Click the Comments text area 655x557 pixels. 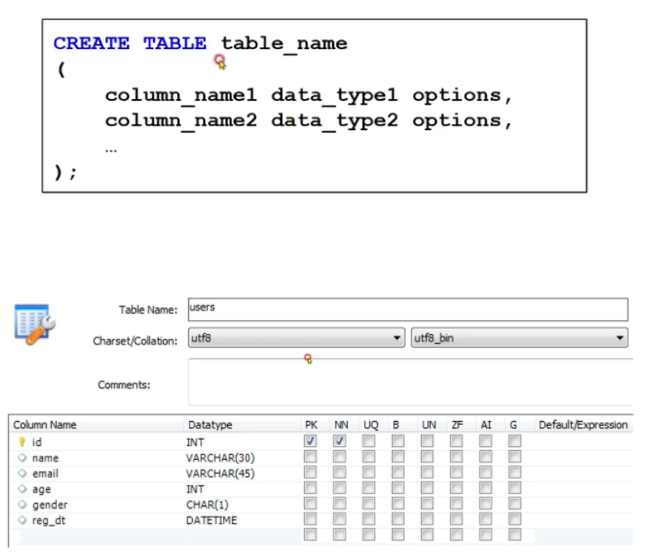pos(411,382)
